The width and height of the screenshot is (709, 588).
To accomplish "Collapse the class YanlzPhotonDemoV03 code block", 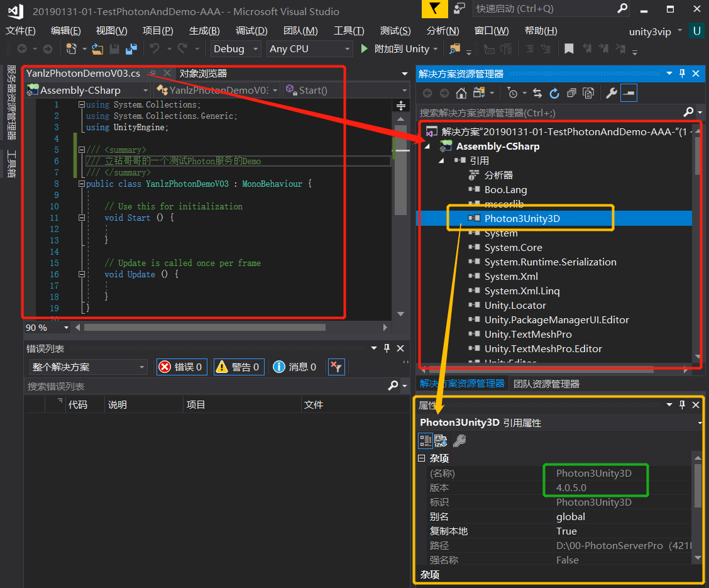I will pyautogui.click(x=82, y=184).
